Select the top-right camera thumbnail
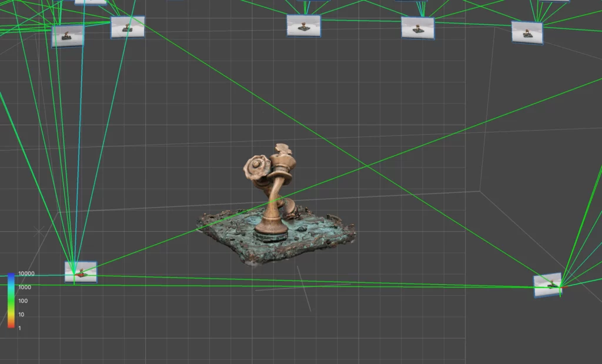The width and height of the screenshot is (602, 364). click(x=527, y=33)
